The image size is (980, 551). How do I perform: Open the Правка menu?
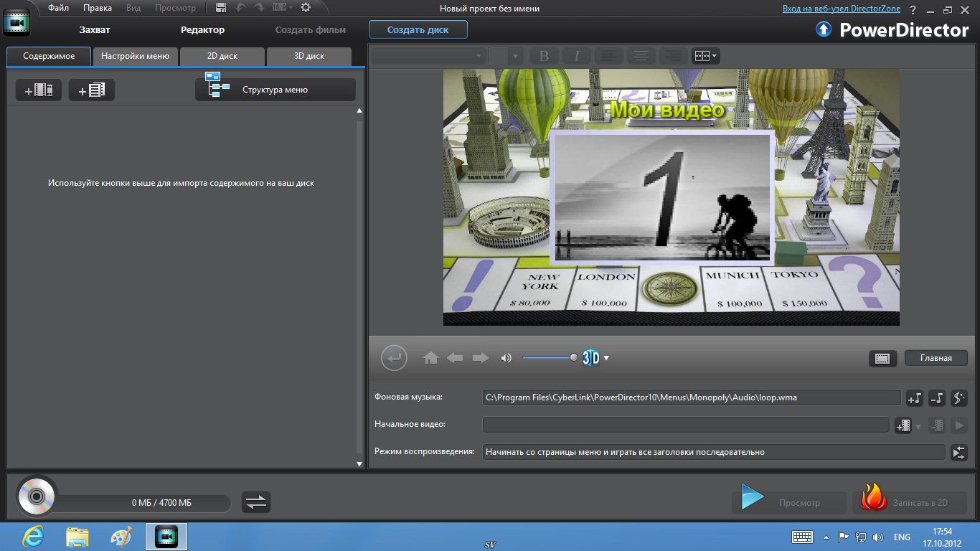click(98, 8)
